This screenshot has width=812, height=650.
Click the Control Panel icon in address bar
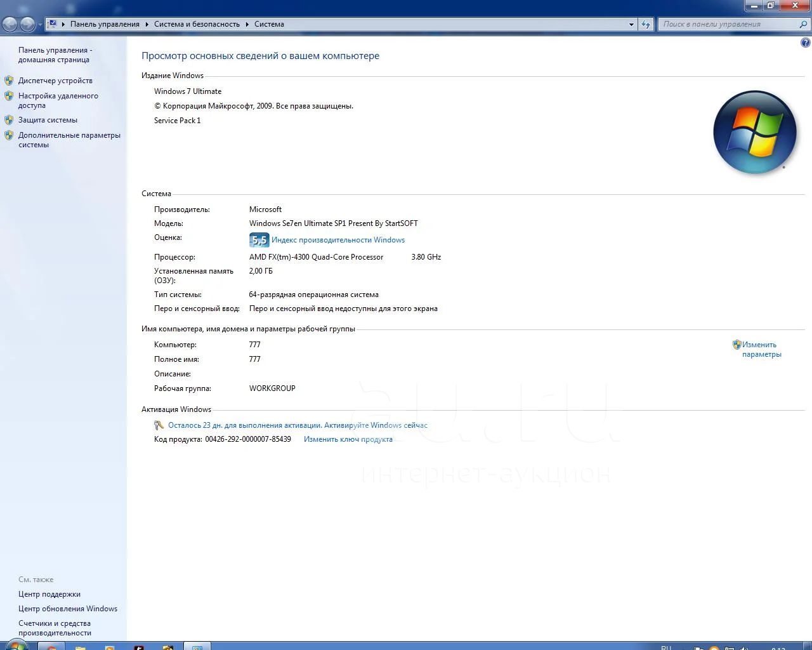[x=53, y=24]
